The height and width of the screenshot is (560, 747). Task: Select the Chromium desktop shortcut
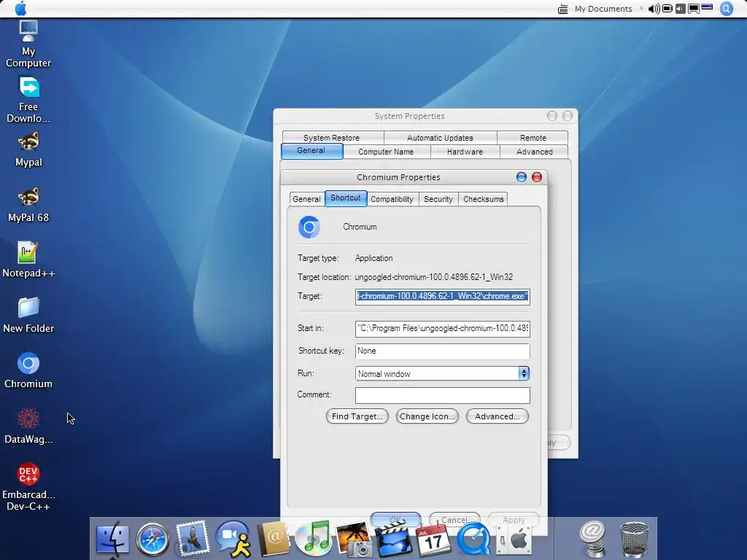[28, 370]
